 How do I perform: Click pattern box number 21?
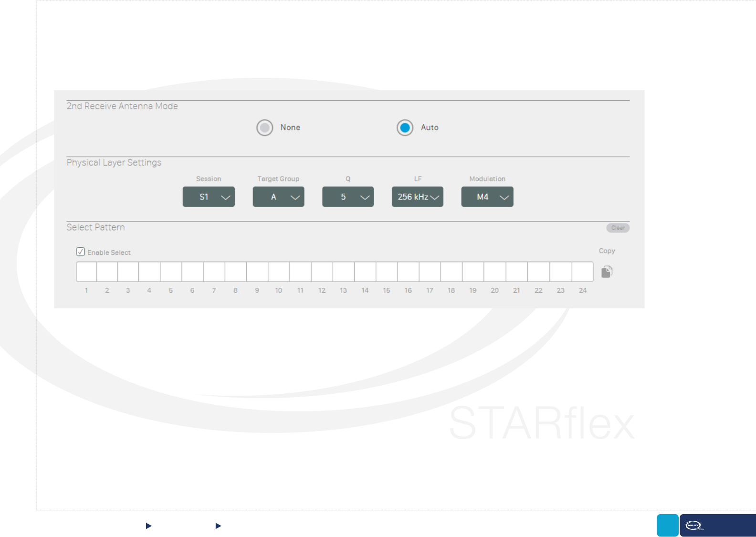517,272
